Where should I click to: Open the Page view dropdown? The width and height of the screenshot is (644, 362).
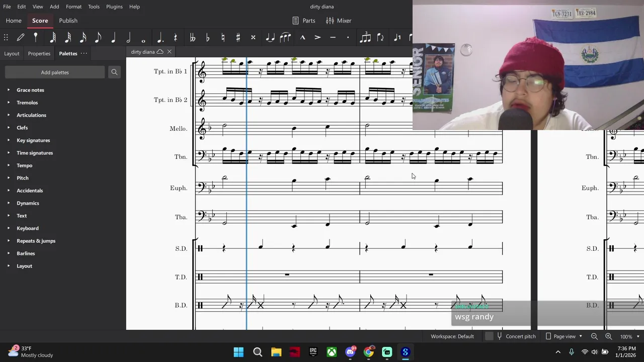tap(564, 336)
